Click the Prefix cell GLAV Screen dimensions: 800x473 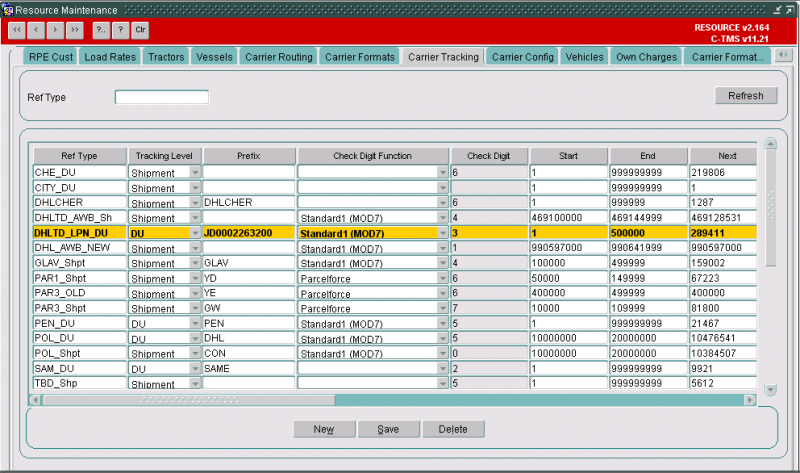[x=249, y=263]
